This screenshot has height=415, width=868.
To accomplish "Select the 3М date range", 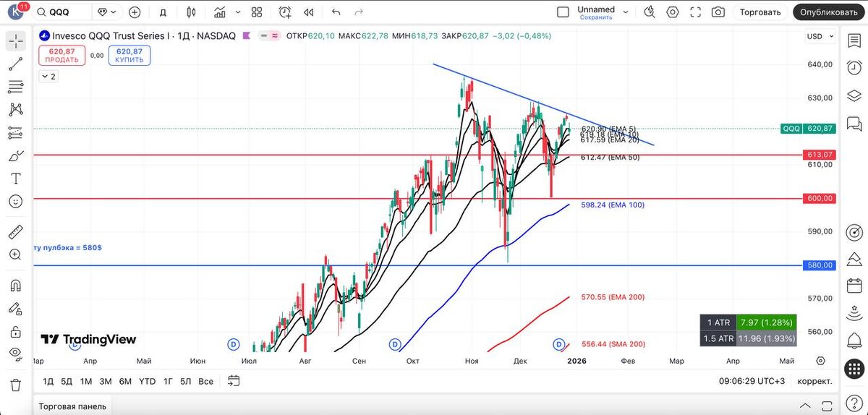I will pos(106,381).
